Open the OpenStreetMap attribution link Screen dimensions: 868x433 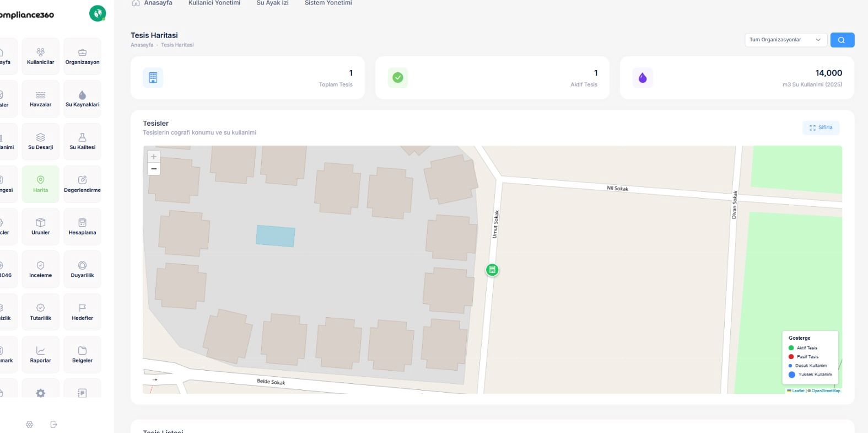(x=826, y=391)
